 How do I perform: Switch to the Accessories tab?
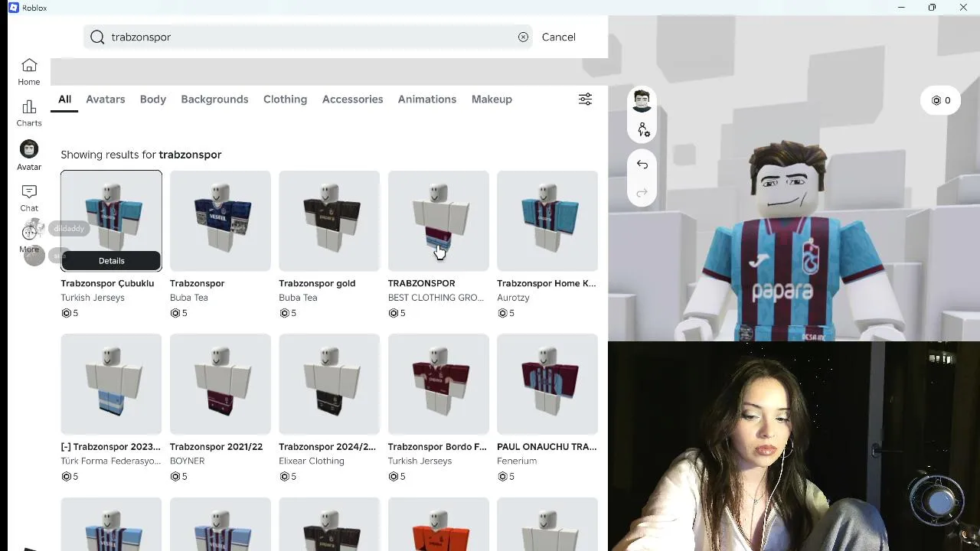pos(352,99)
